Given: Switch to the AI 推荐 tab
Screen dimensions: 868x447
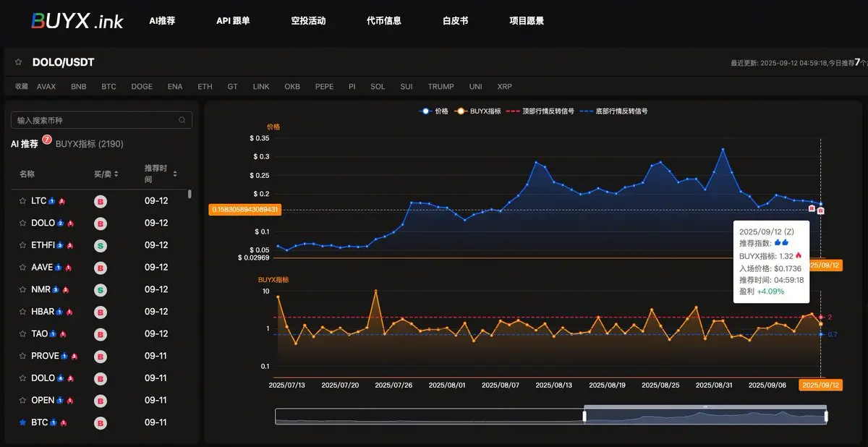Looking at the screenshot, I should pos(25,144).
